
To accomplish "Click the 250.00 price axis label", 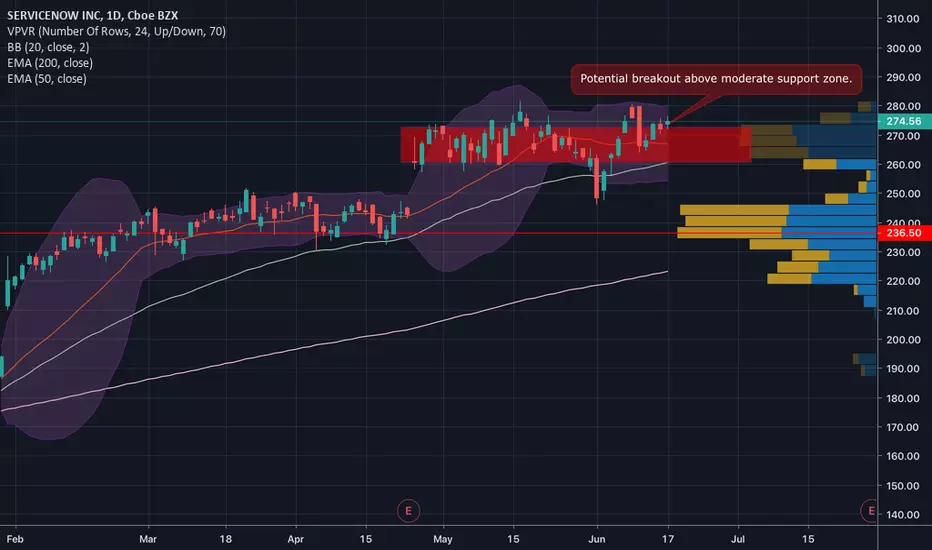I will tap(903, 194).
